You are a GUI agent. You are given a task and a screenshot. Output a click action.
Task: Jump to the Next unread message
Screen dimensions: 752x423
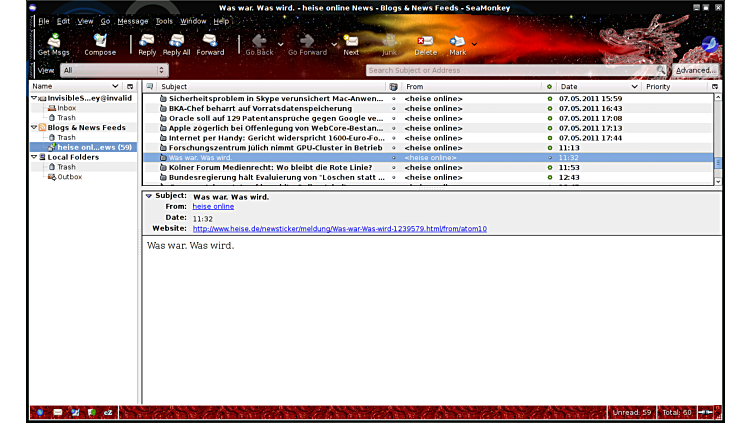click(351, 44)
